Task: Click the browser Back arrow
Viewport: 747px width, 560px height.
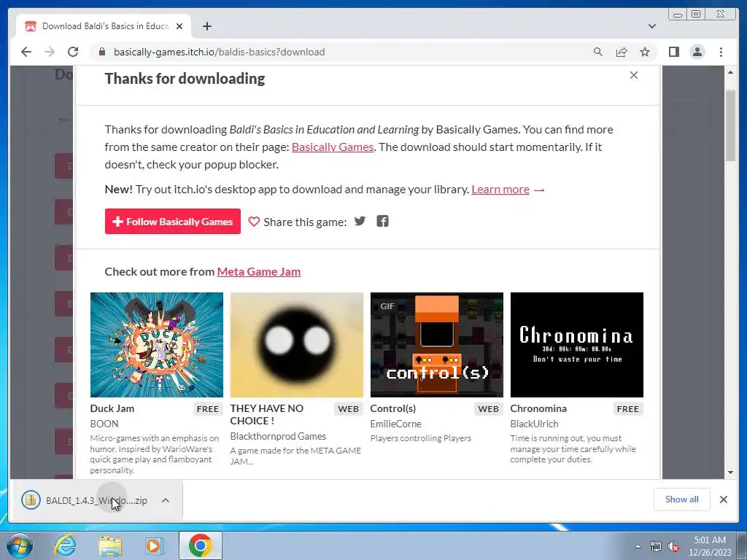Action: coord(26,52)
